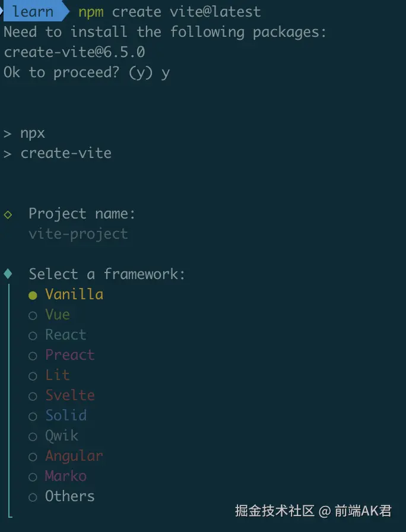This screenshot has width=406, height=532.
Task: Choose the Angular radio circle
Action: (33, 457)
